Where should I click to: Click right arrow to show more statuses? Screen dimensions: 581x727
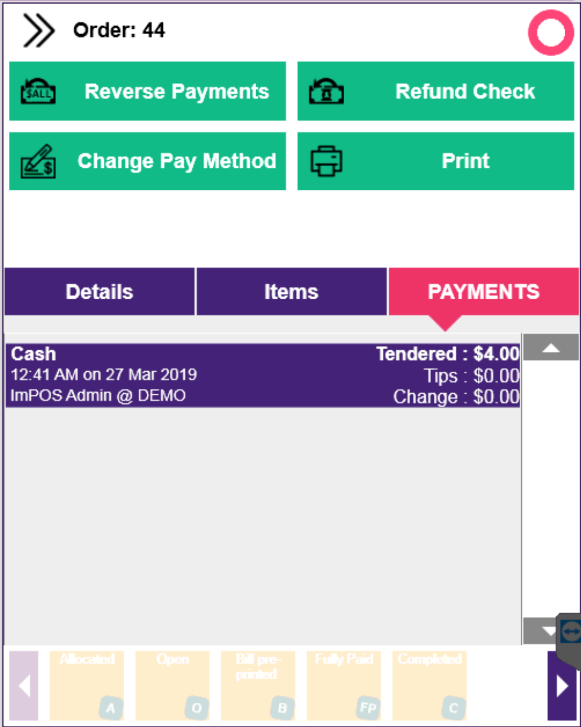tap(562, 686)
